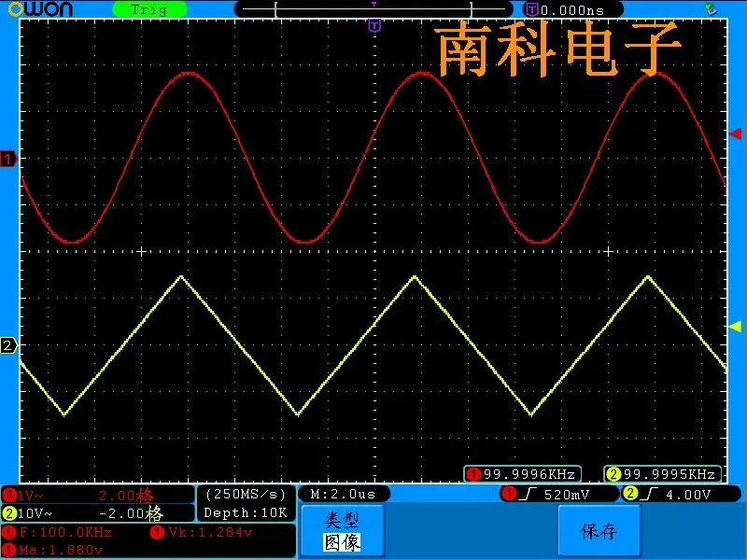Click the yellow channel 2 trigger level arrow
Viewport: 747px width, 560px height.
pyautogui.click(x=736, y=326)
